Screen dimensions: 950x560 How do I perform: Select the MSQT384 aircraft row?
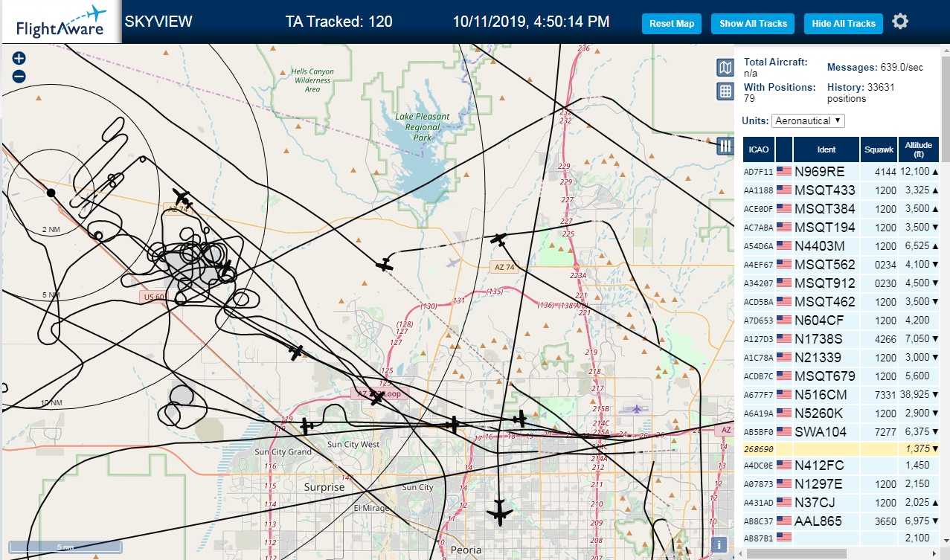pos(841,208)
